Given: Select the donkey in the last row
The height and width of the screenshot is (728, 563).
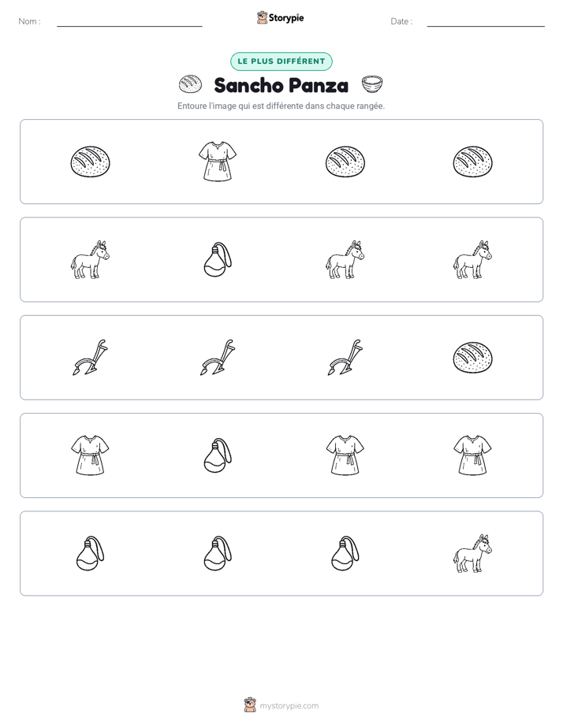Looking at the screenshot, I should 472,553.
